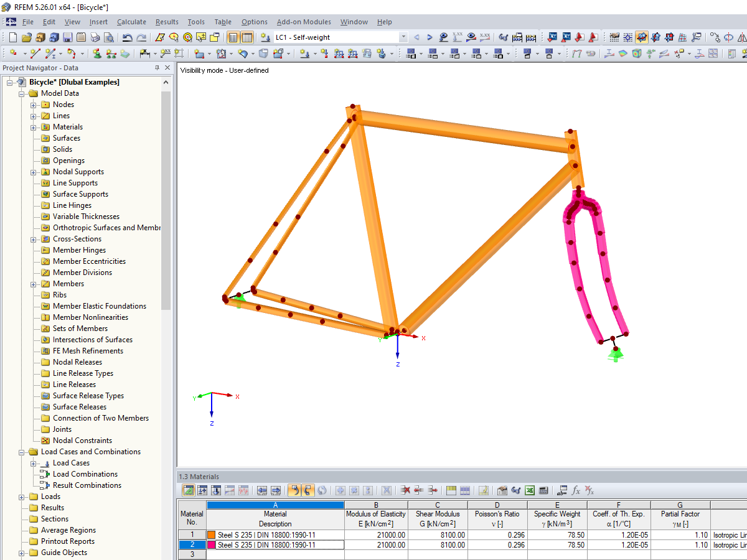This screenshot has width=747, height=560.
Task: Collapse the Model Data folder
Action: (21, 93)
